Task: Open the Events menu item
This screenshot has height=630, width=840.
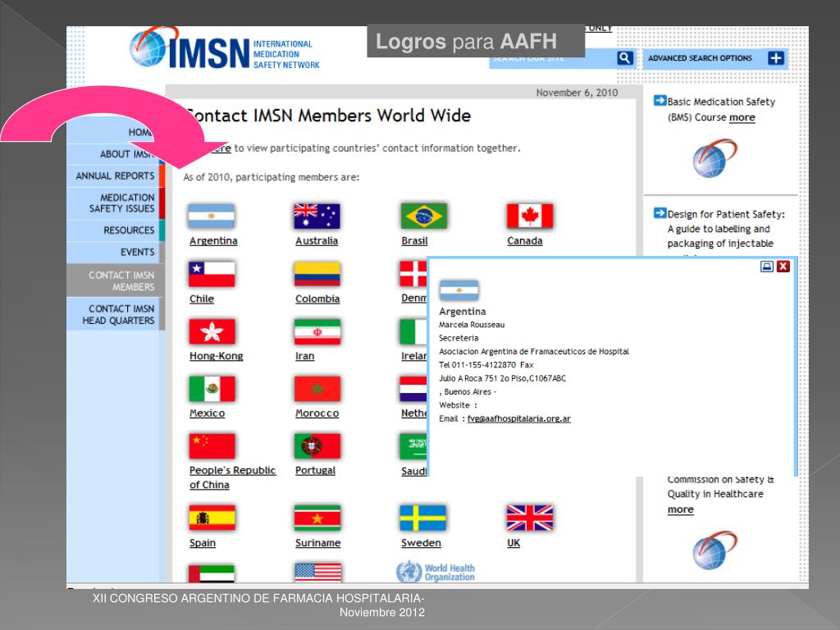Action: point(115,253)
